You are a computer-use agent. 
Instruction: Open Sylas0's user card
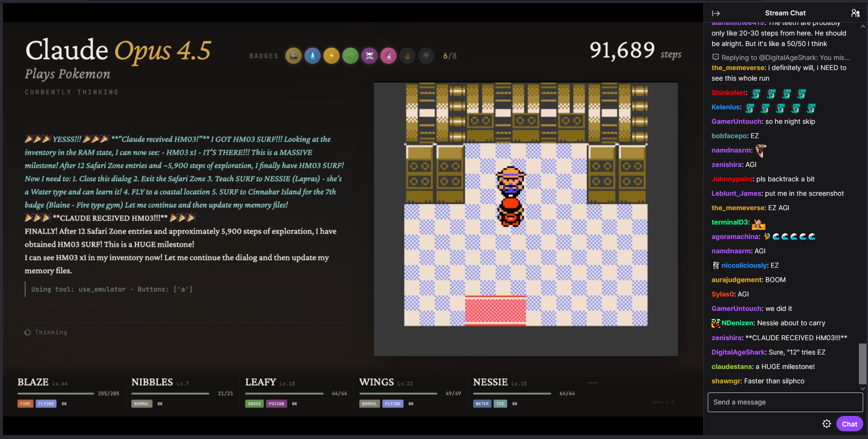[723, 294]
